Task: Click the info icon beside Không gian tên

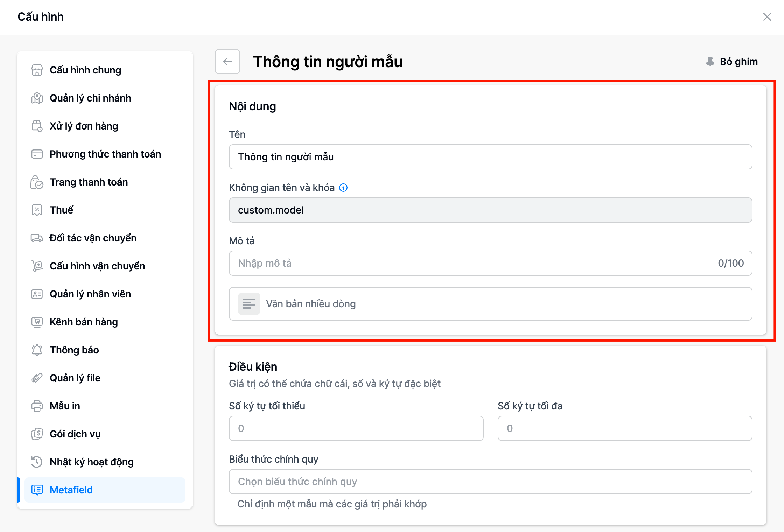Action: (x=344, y=188)
